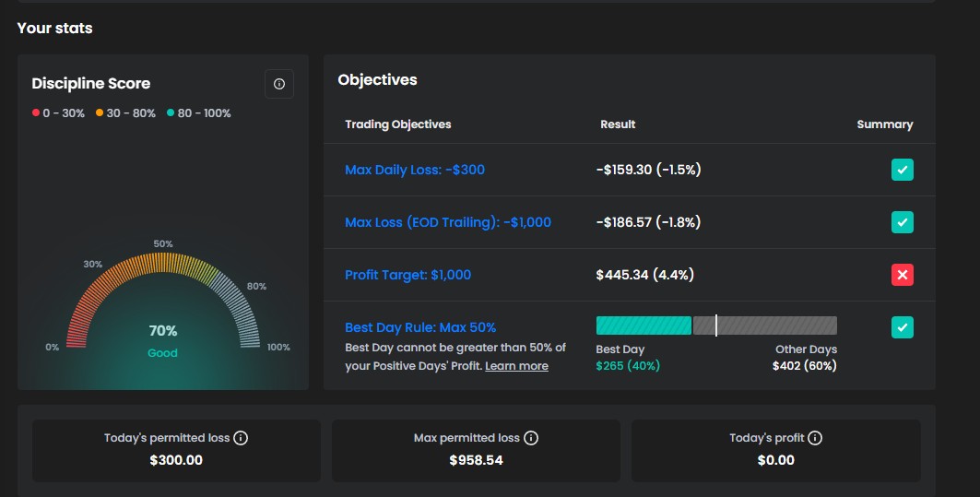The image size is (980, 497).
Task: Click the 70% score value
Action: 162,331
